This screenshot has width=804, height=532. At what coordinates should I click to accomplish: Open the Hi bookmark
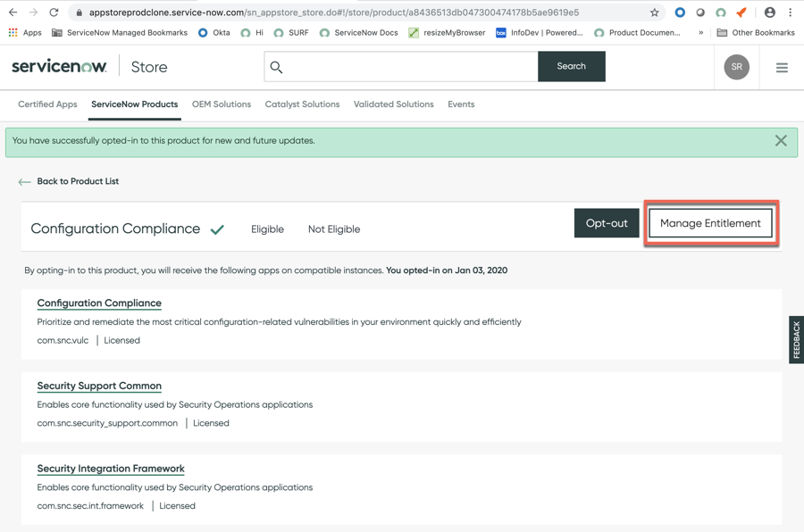[x=252, y=32]
